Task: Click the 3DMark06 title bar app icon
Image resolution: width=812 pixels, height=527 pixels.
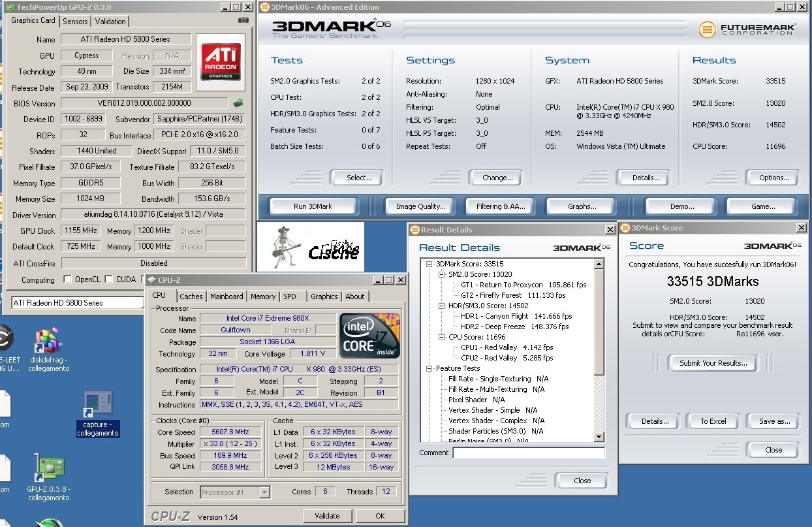Action: click(x=264, y=7)
